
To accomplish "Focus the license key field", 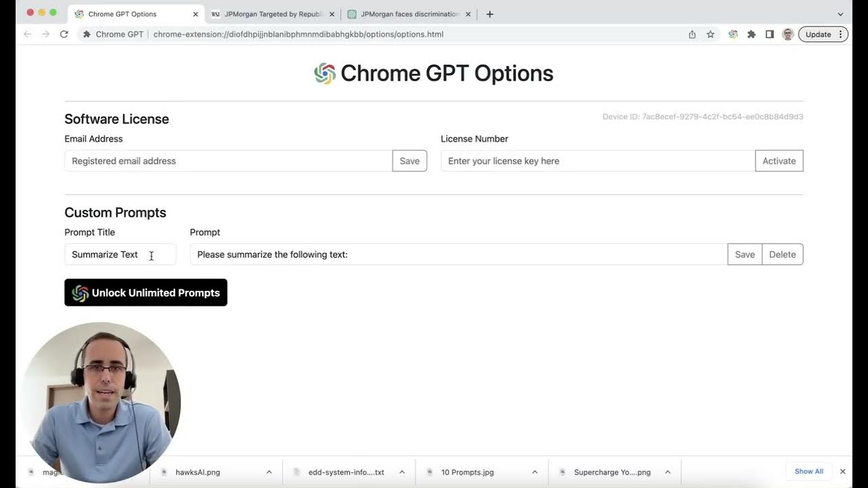I will (x=598, y=161).
